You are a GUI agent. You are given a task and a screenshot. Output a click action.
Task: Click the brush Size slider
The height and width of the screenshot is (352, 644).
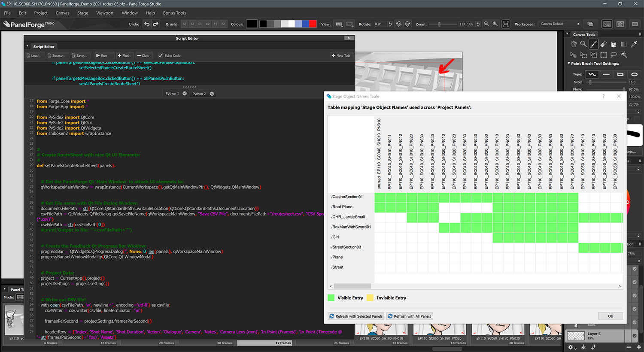tap(605, 82)
